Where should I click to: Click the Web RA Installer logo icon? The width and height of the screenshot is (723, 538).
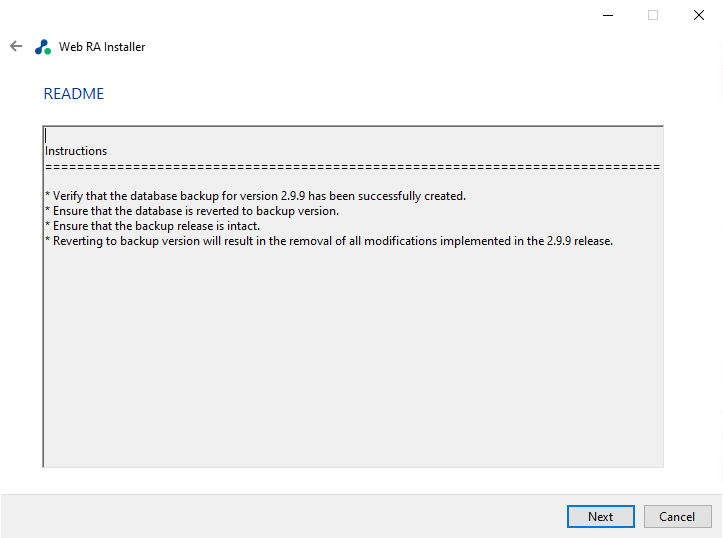(43, 47)
